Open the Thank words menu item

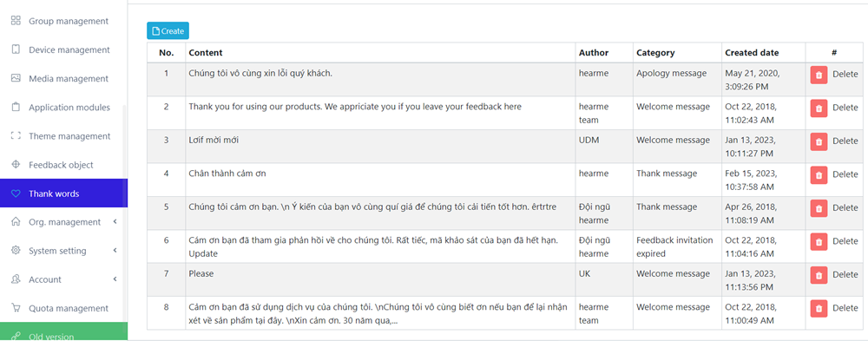click(63, 193)
